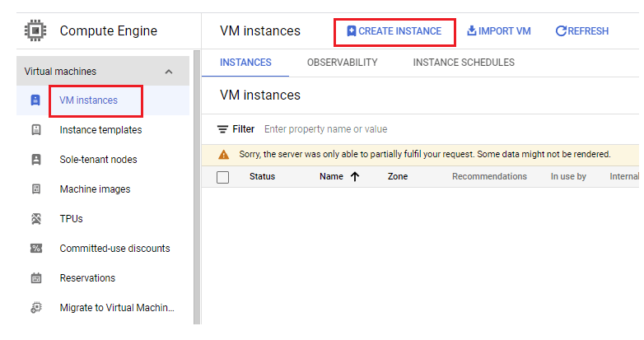Open Committed-use discounts
Screen dimensions: 644x340
[x=103, y=249]
